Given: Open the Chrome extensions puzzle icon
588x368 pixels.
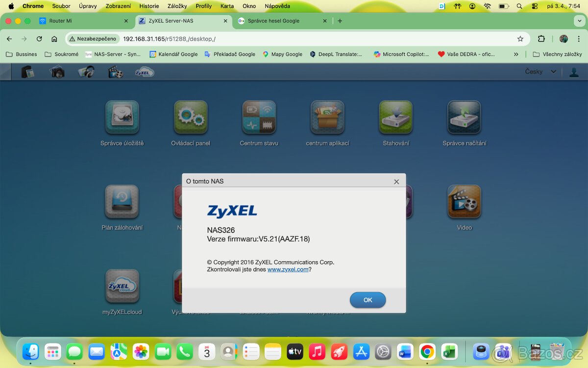Looking at the screenshot, I should pyautogui.click(x=541, y=39).
